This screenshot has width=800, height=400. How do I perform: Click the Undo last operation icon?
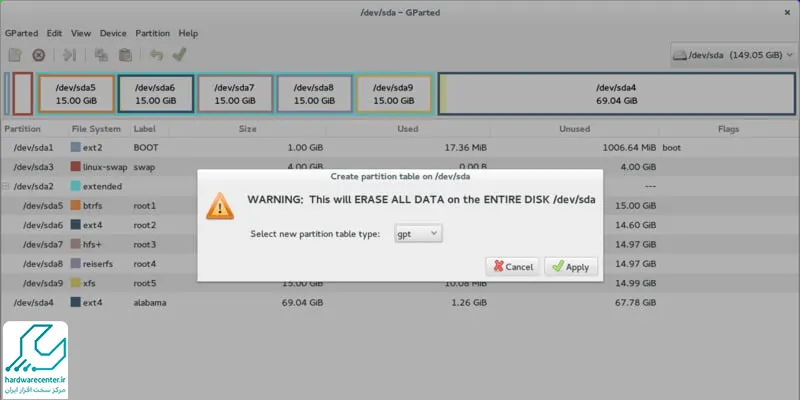(x=156, y=55)
